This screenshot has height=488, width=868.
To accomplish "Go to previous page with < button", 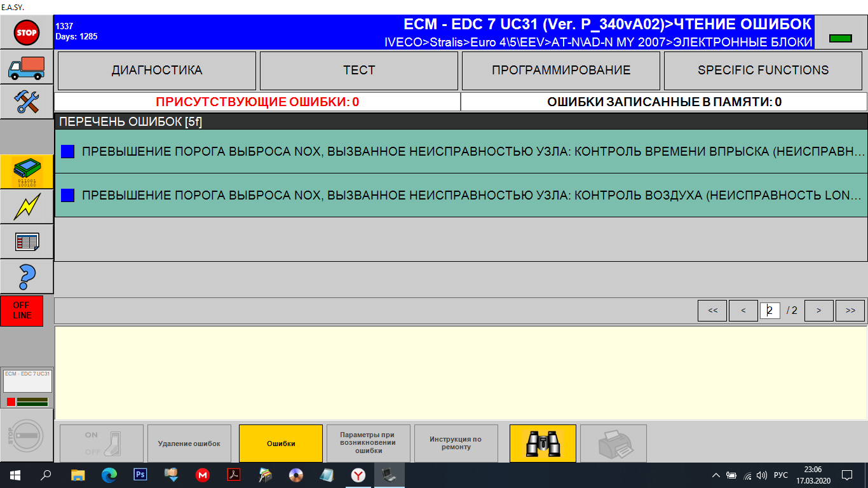I will click(x=743, y=311).
